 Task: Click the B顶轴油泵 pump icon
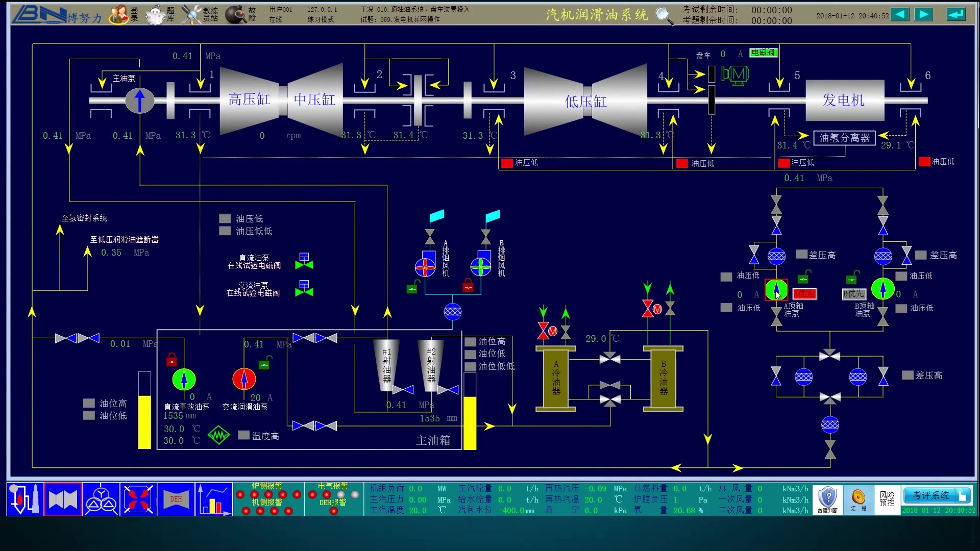point(881,289)
